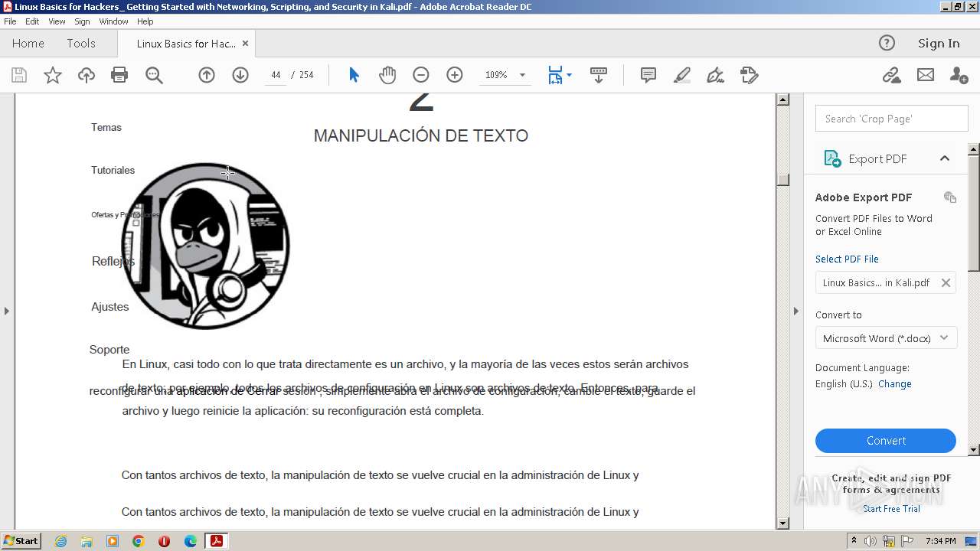The image size is (980, 551).
Task: Click the tools pane scrollbar thumb
Action: click(x=974, y=213)
